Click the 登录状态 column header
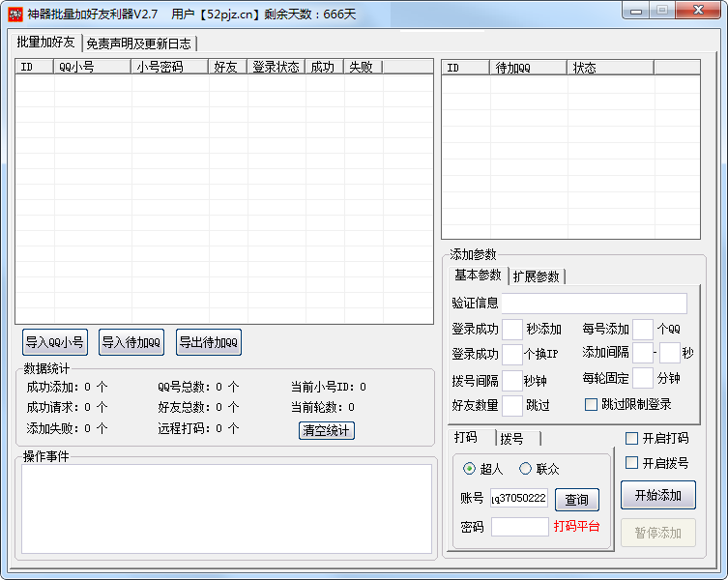728x580 pixels. (276, 68)
